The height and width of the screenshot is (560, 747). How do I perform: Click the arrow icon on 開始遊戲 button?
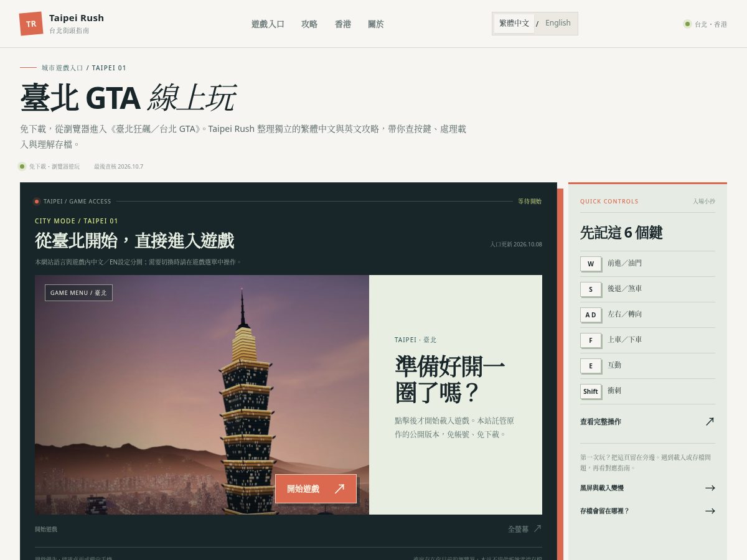(x=339, y=488)
